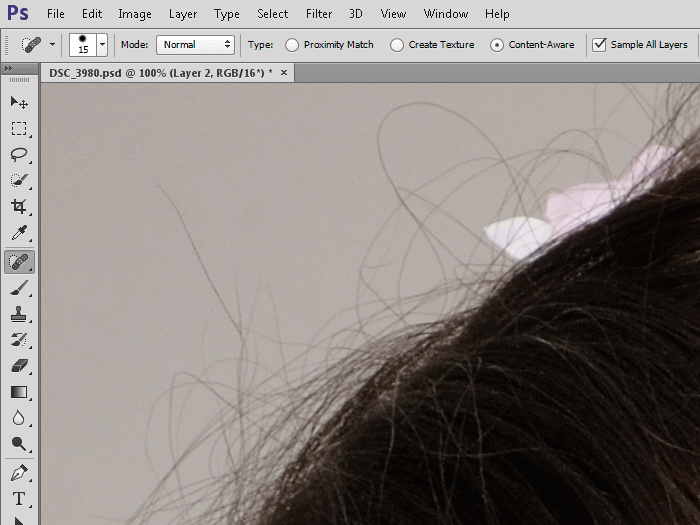Select the Dodge tool

click(x=19, y=444)
